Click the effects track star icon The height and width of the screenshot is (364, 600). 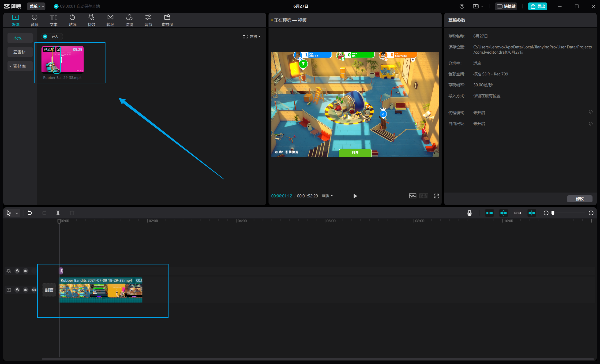pos(9,271)
